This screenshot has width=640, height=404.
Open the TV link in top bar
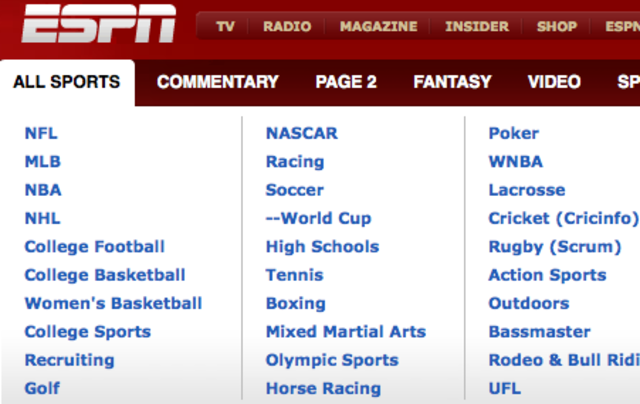click(x=225, y=27)
